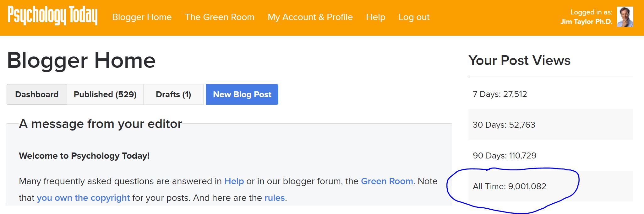Select the 7 Days views row
This screenshot has width=644, height=214.
click(551, 94)
